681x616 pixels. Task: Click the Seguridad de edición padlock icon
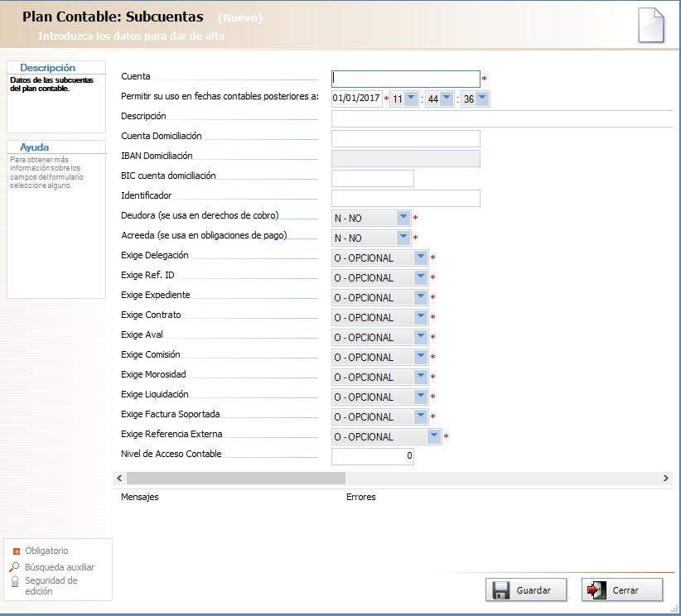pyautogui.click(x=15, y=581)
